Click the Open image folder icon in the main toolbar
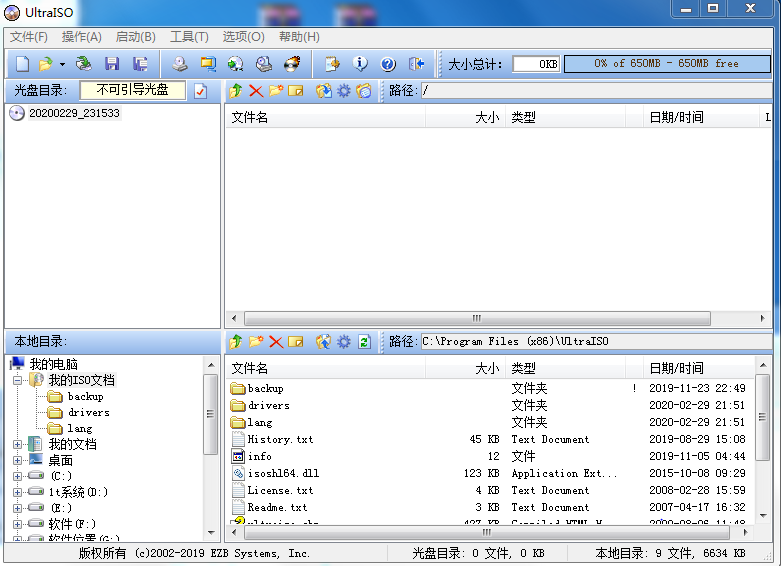Image resolution: width=781 pixels, height=566 pixels. pyautogui.click(x=46, y=64)
